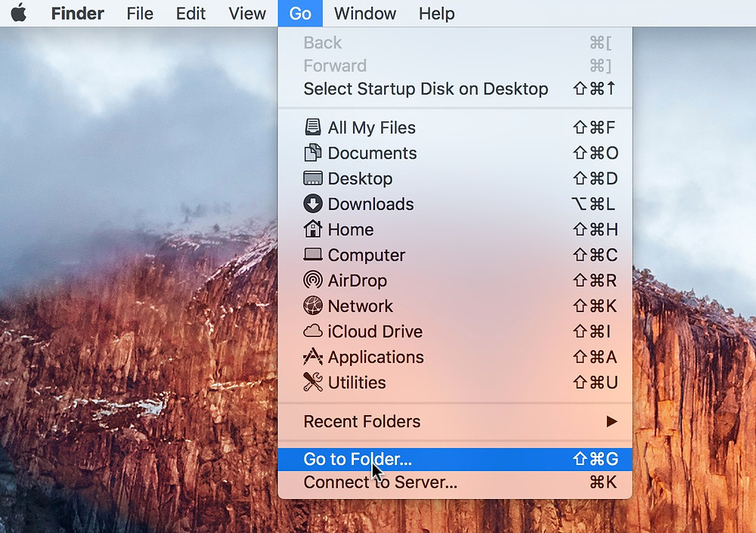Open the AirDrop window
The height and width of the screenshot is (533, 756).
pos(455,280)
